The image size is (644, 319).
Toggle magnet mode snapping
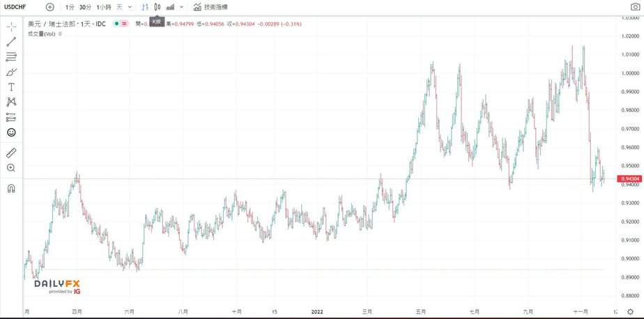(x=11, y=188)
